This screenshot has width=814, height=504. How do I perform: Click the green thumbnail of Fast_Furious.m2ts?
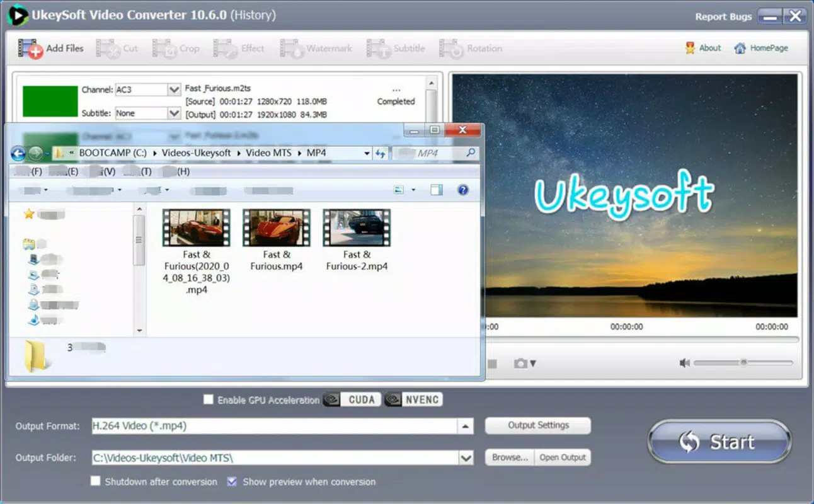coord(50,101)
